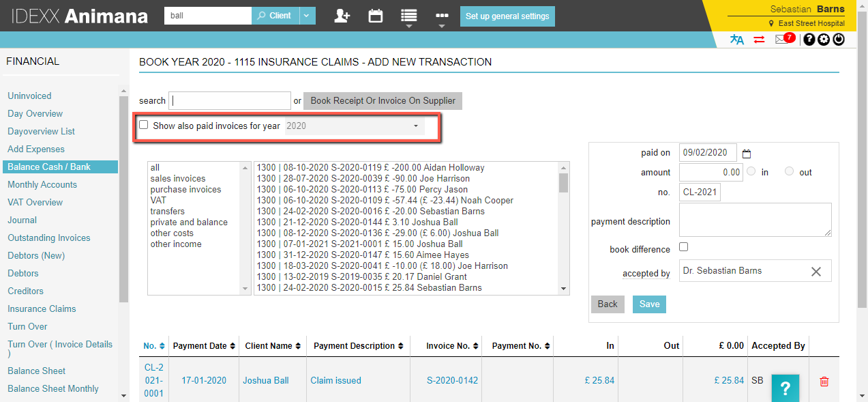Open the list menu icon in header
Screen dimensions: 868x402
408,16
